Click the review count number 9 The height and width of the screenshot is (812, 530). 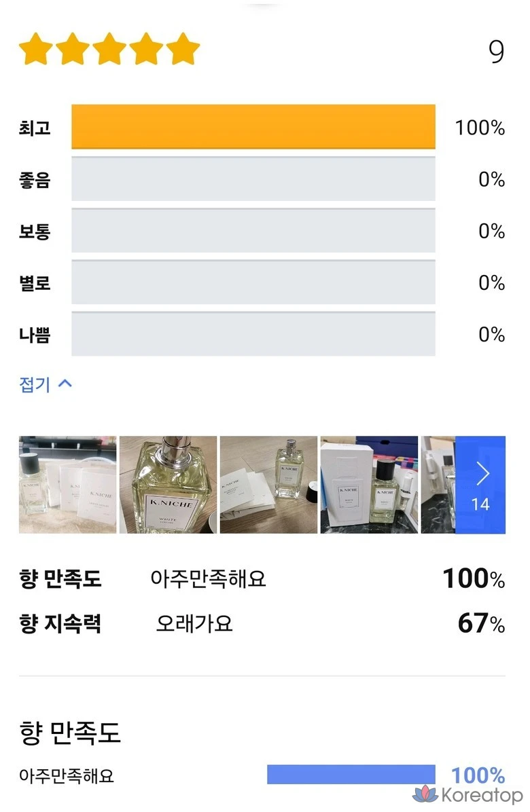click(x=497, y=52)
